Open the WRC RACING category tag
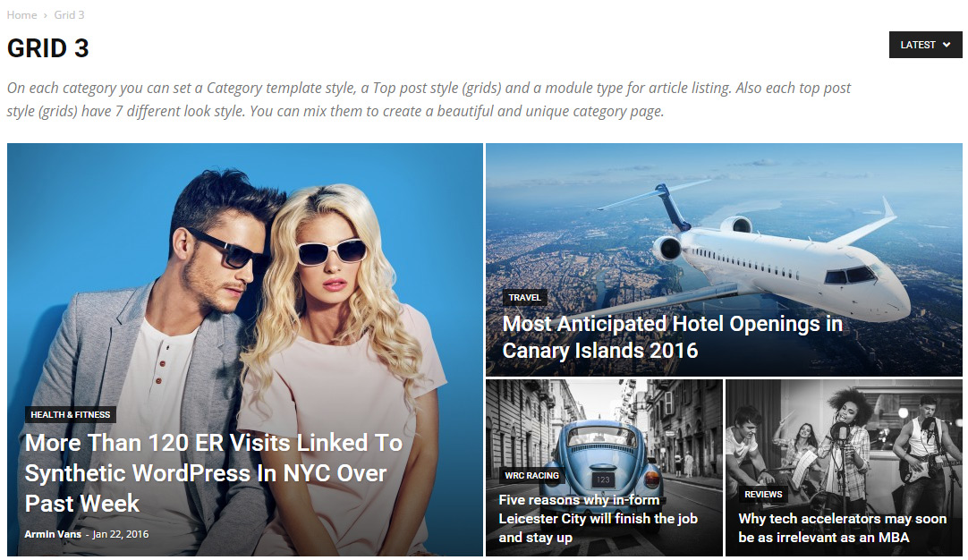The image size is (968, 560). [531, 475]
